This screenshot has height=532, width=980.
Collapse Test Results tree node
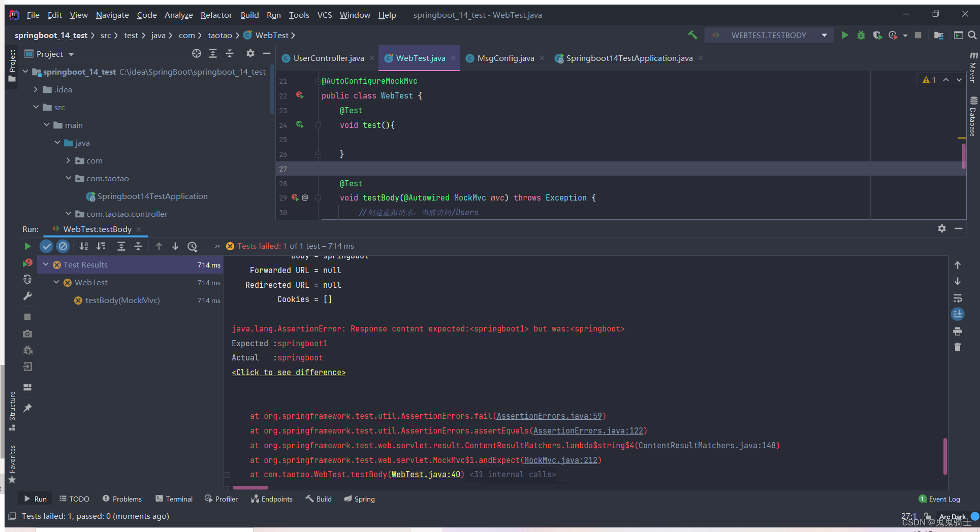(46, 264)
